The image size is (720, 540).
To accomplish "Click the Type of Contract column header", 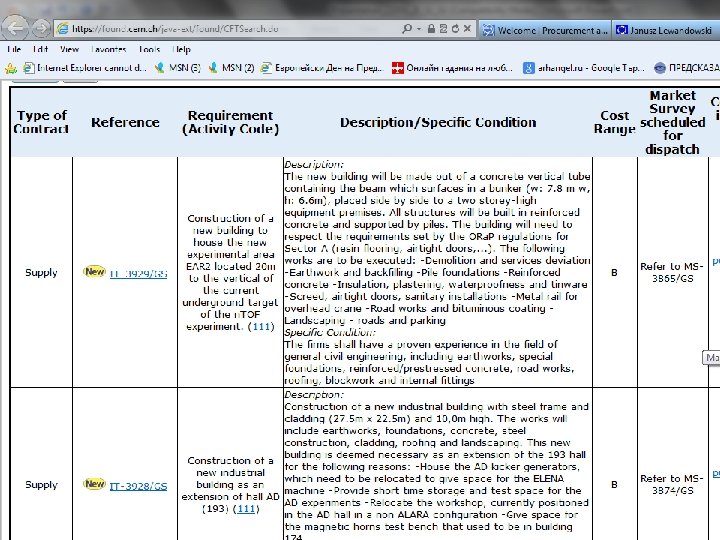I will (41, 122).
